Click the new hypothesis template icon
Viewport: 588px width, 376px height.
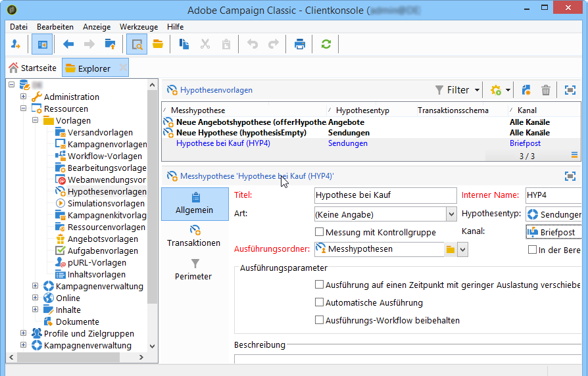(x=526, y=90)
